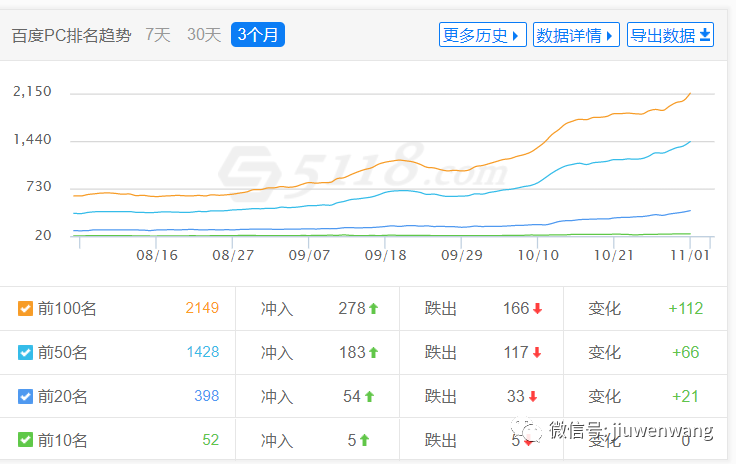Open 更多历史 for more history
736x464 pixels.
pos(483,35)
